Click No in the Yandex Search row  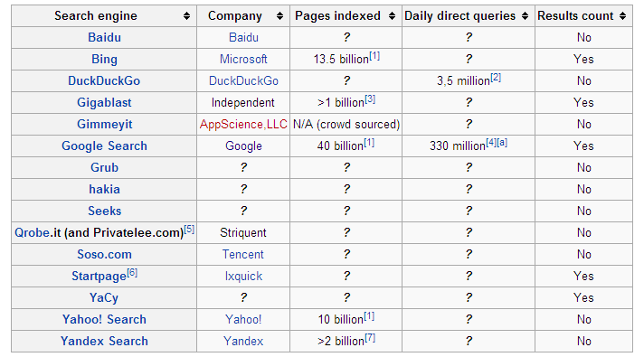pyautogui.click(x=584, y=342)
